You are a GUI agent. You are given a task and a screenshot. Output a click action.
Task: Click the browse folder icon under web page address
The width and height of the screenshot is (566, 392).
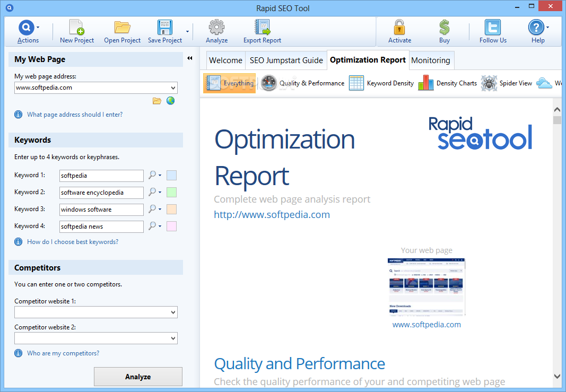[x=156, y=101]
